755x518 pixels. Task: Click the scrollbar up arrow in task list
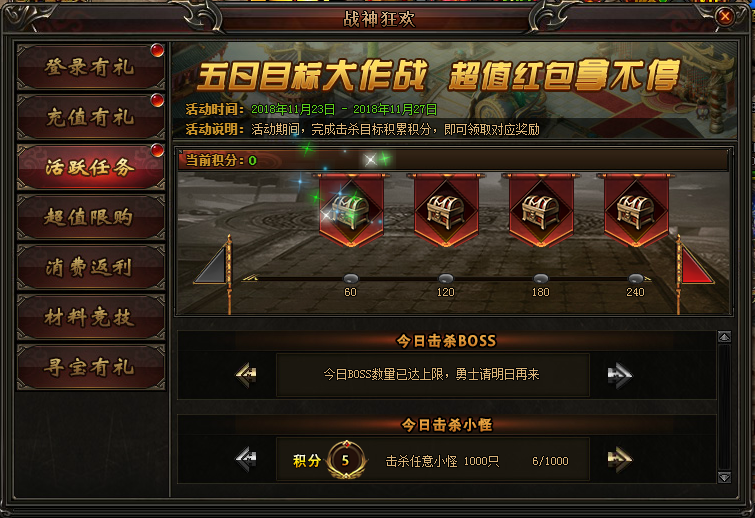coord(724,337)
